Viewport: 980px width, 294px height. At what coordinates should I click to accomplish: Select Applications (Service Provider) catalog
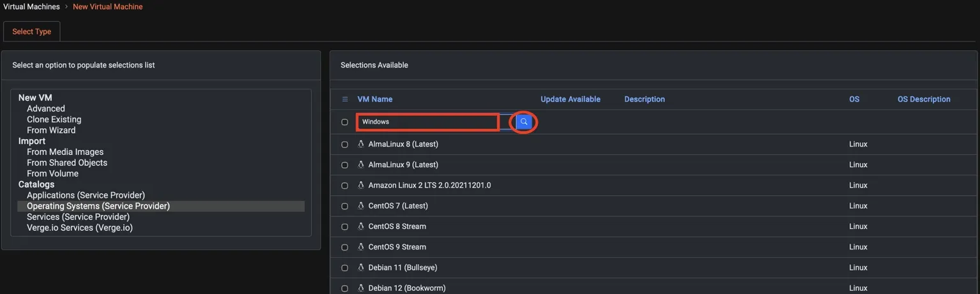[x=86, y=195]
